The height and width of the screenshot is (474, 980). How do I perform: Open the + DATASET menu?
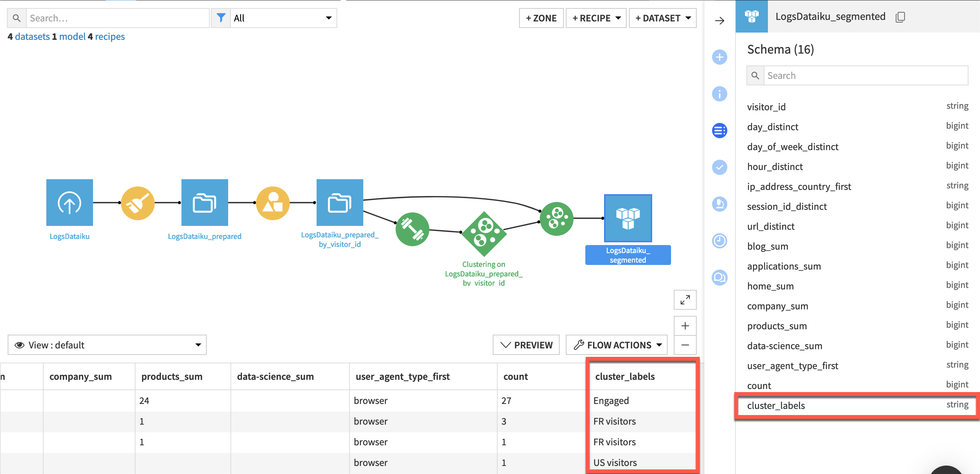[x=663, y=18]
